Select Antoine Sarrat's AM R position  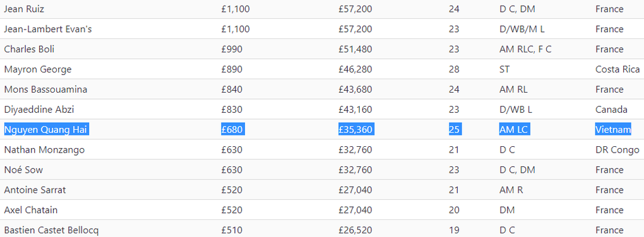511,190
